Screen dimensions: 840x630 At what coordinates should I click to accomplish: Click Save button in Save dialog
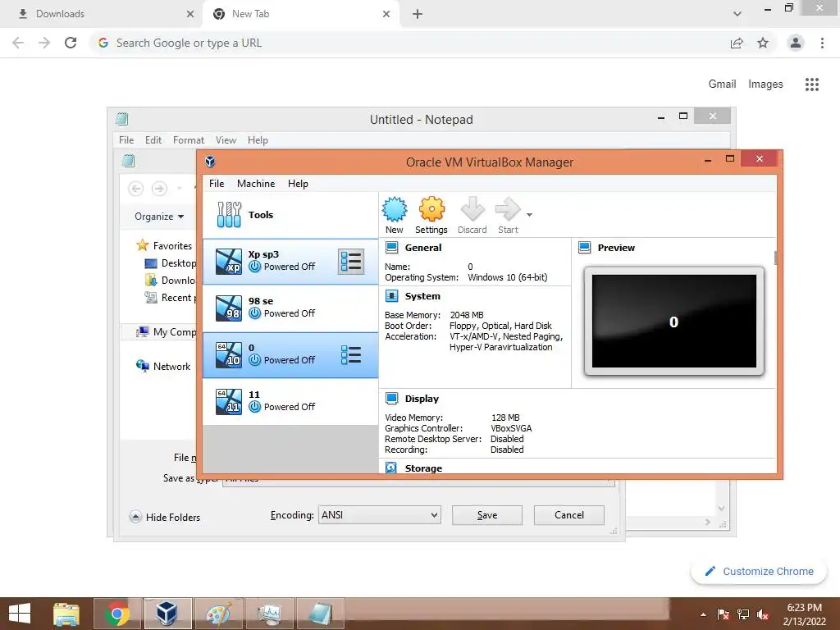487,515
